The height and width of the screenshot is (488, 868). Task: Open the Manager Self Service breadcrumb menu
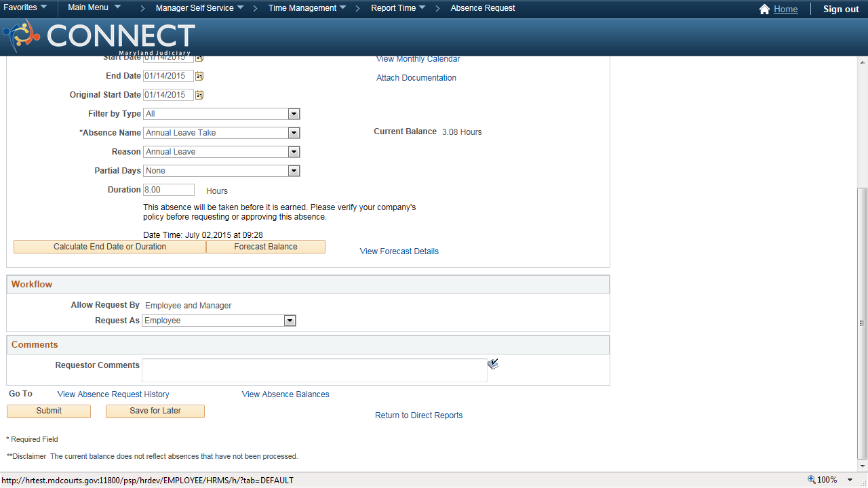[200, 8]
